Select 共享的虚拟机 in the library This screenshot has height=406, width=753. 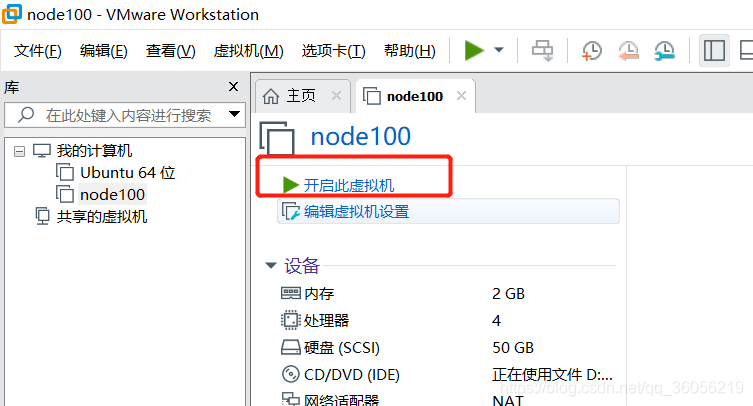click(x=102, y=217)
